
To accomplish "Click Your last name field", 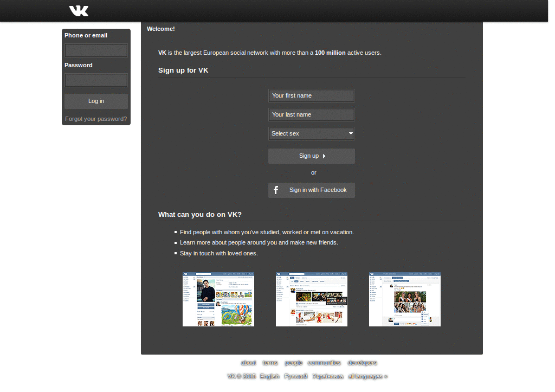I will coord(312,115).
